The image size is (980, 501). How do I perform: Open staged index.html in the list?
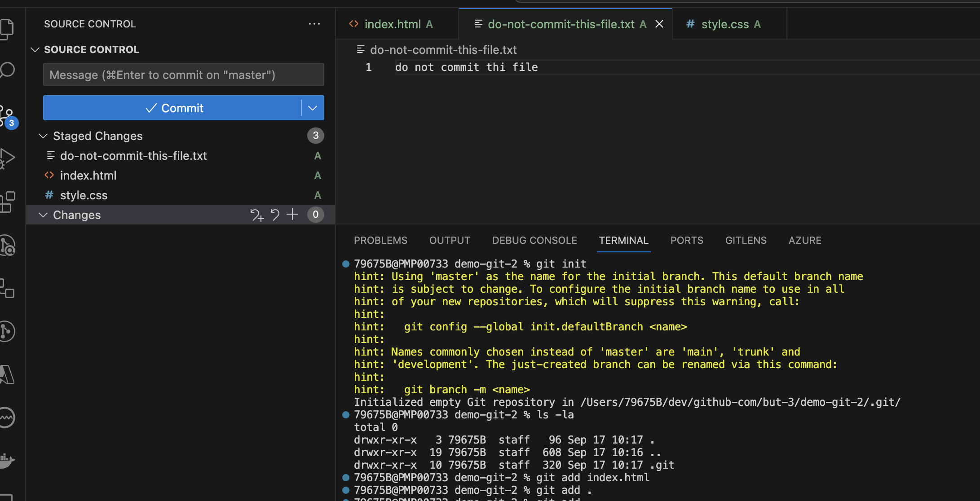pyautogui.click(x=180, y=175)
